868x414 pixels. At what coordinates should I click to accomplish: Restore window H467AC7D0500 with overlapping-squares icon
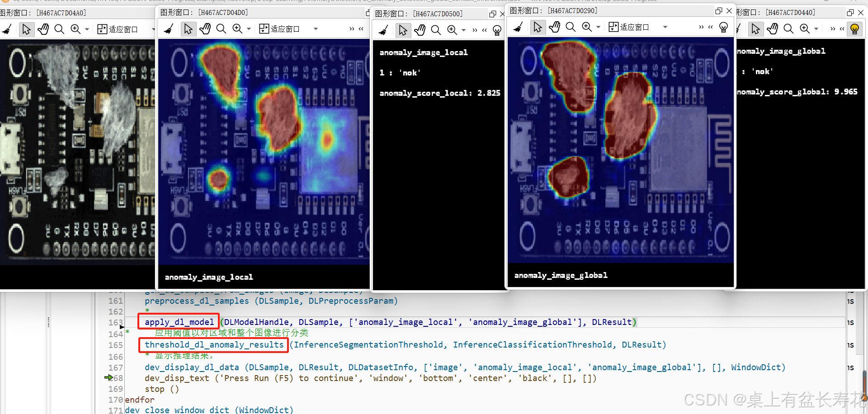pyautogui.click(x=493, y=14)
